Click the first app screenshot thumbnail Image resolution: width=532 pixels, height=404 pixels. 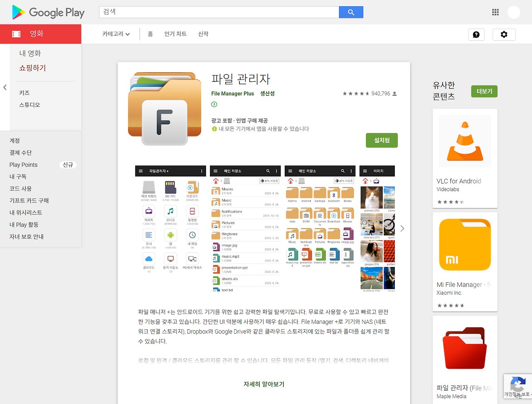170,228
